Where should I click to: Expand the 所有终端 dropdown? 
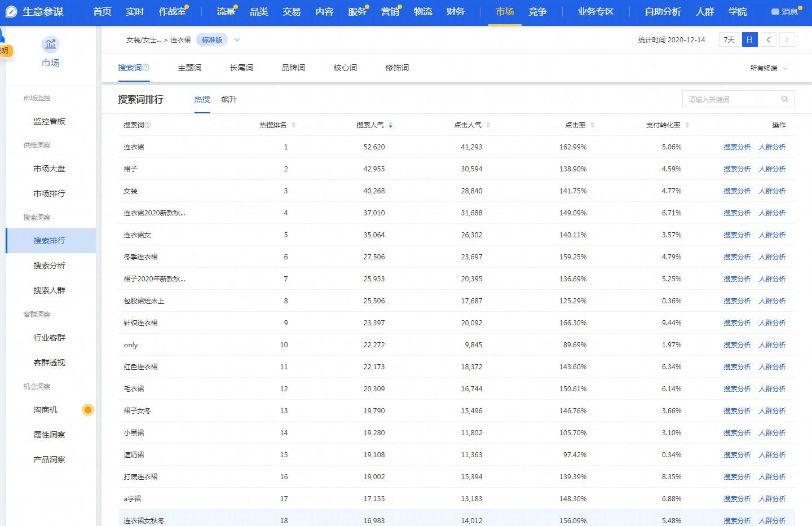click(x=768, y=68)
